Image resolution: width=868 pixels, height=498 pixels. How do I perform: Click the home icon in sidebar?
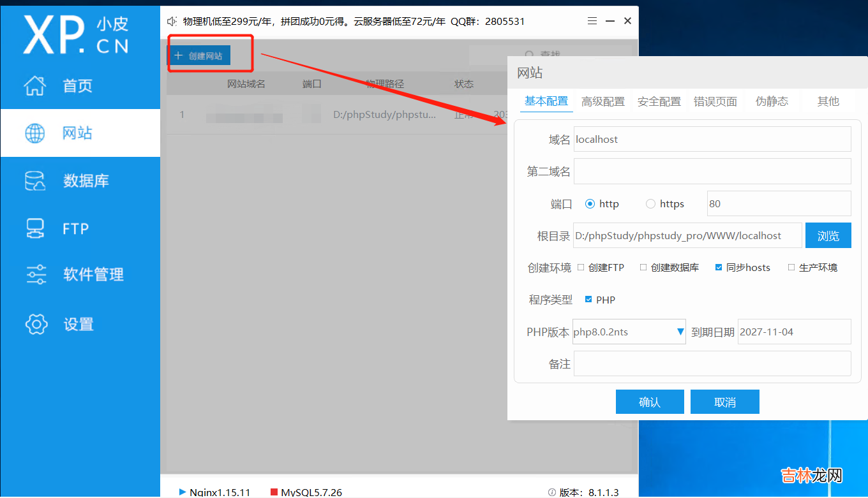[35, 85]
